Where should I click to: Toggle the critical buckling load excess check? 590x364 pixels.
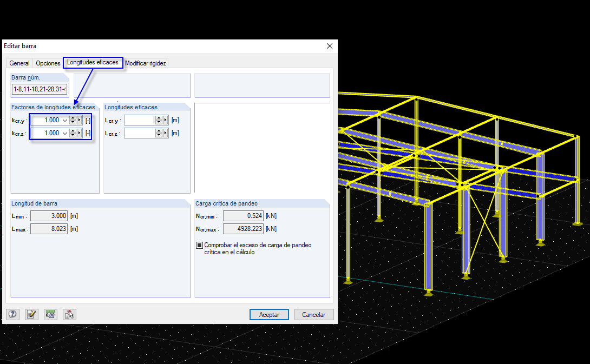pyautogui.click(x=199, y=245)
